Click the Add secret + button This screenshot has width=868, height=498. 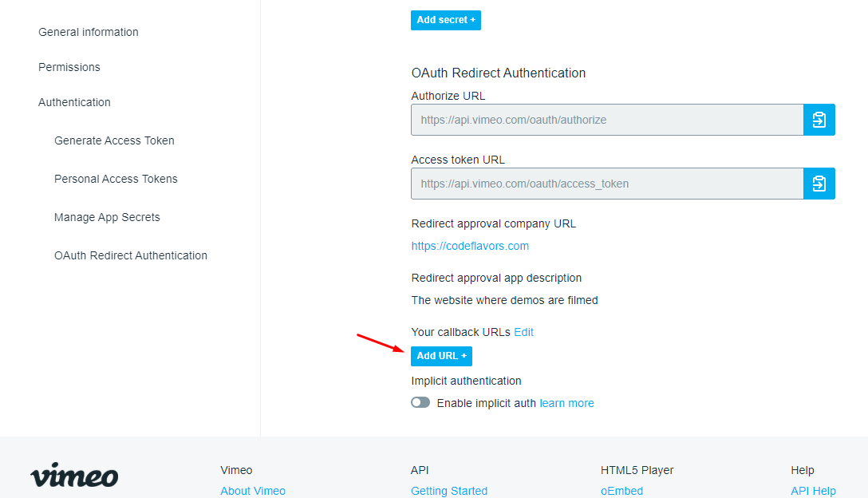tap(446, 20)
